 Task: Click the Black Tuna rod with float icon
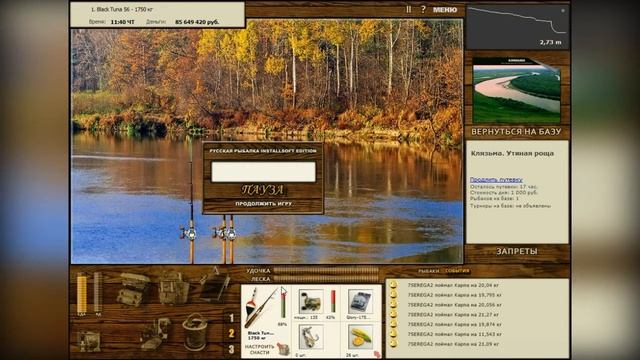click(260, 308)
